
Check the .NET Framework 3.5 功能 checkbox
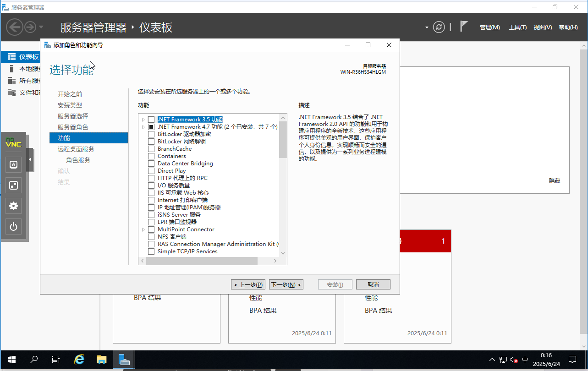pyautogui.click(x=151, y=120)
